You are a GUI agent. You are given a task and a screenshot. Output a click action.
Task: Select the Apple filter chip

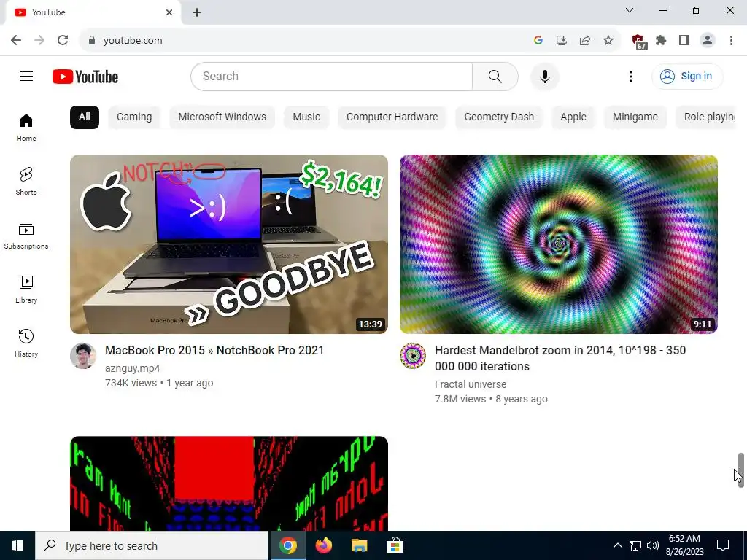point(573,117)
